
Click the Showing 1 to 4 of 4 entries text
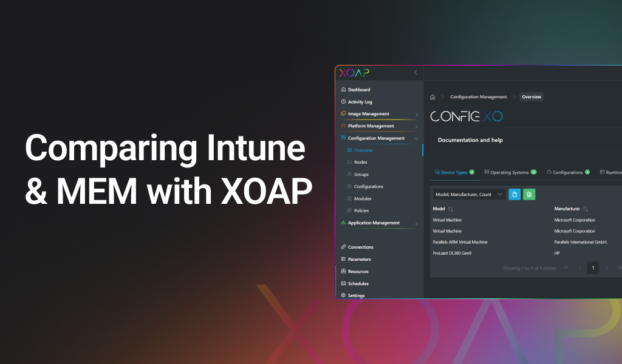coord(530,268)
